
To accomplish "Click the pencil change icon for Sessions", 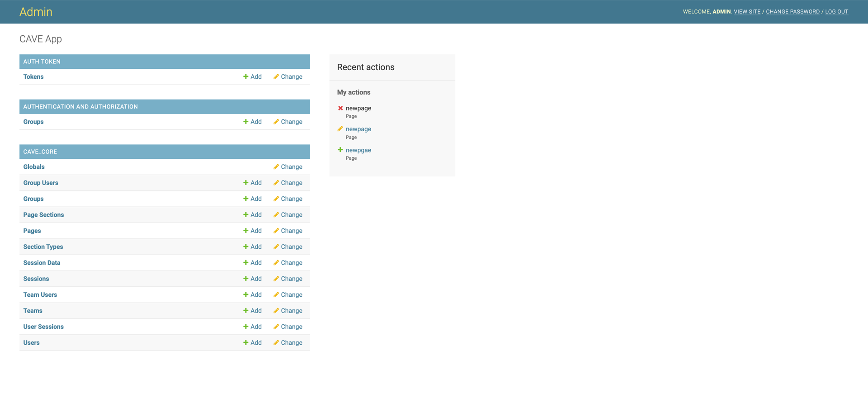I will click(x=276, y=279).
